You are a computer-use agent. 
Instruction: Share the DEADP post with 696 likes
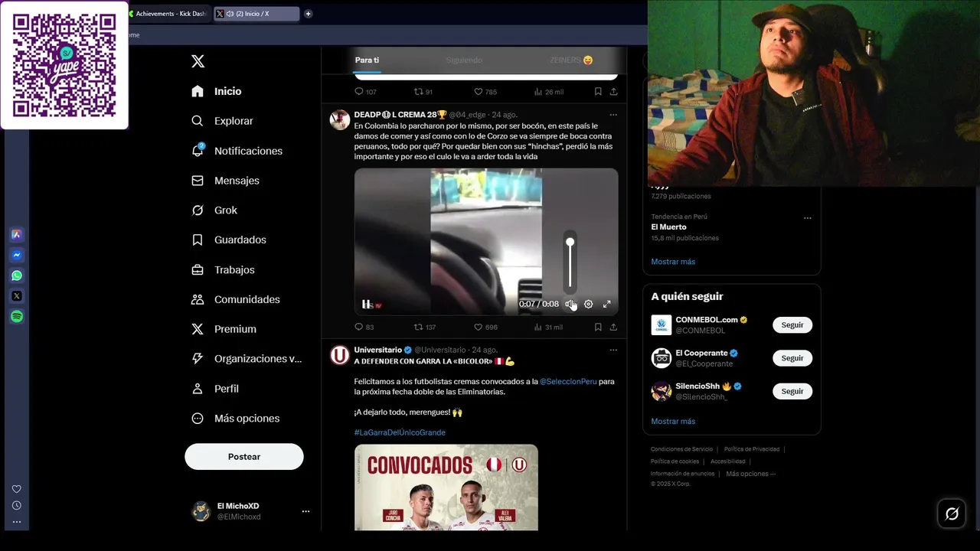tap(613, 327)
